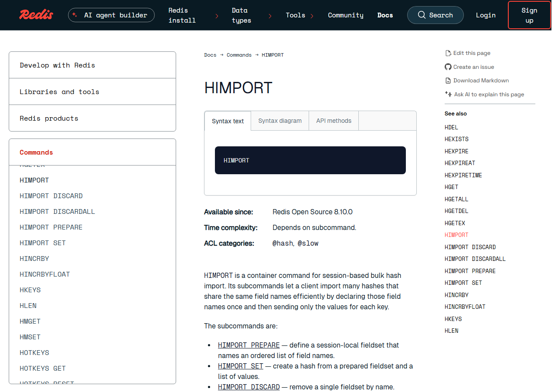Image resolution: width=558 pixels, height=392 pixels.
Task: Expand the Data types menu chevron
Action: (270, 16)
